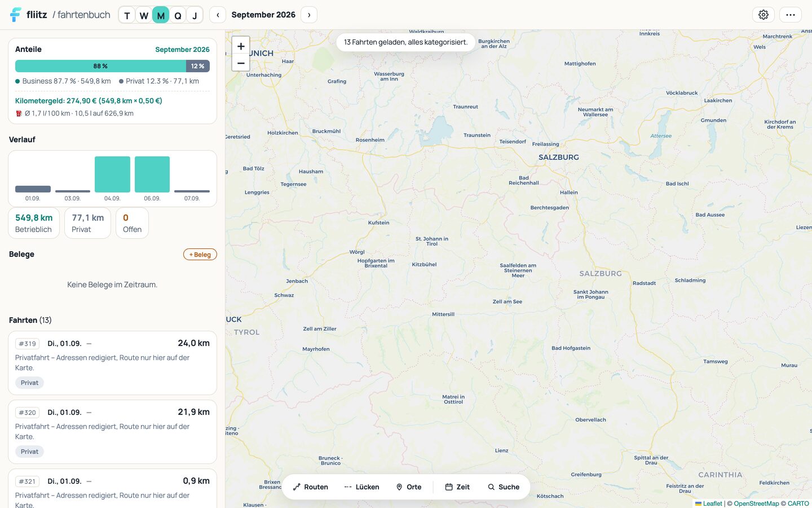Click the Business 87.7 % legend entry
This screenshot has width=812, height=508.
(63, 81)
